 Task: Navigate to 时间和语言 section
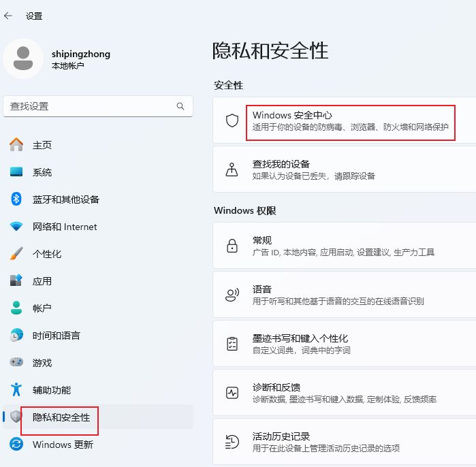coord(57,336)
